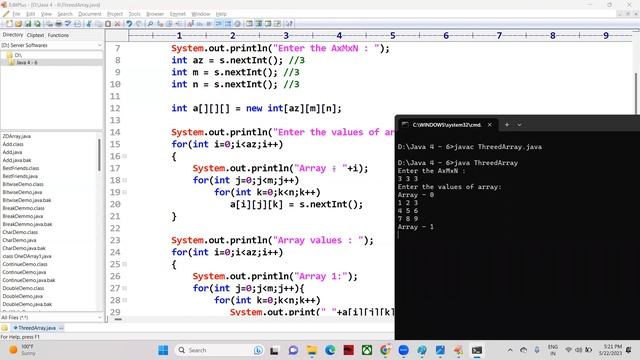
Task: Open the Project menu
Action: coord(115,14)
